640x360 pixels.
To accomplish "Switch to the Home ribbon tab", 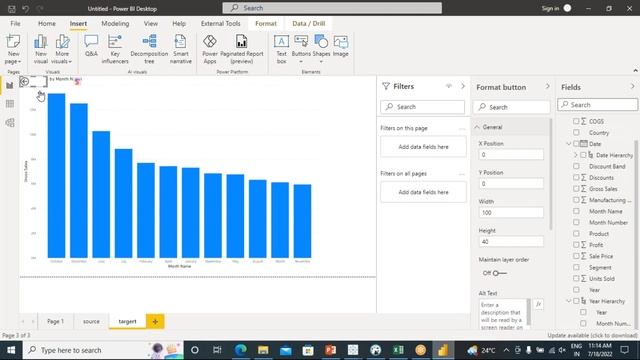I will 47,24.
